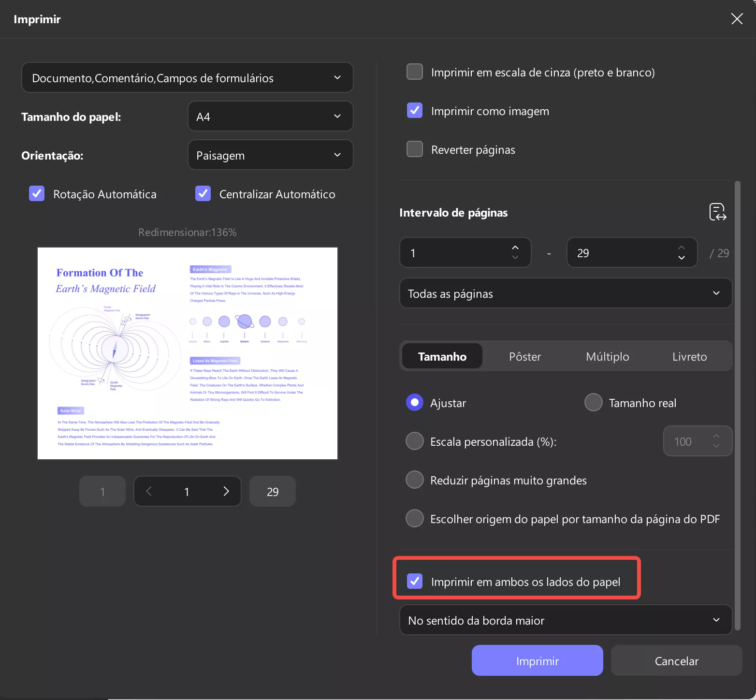Viewport: 756px width, 700px height.
Task: Toggle "Reverter páginas" on
Action: [x=414, y=149]
